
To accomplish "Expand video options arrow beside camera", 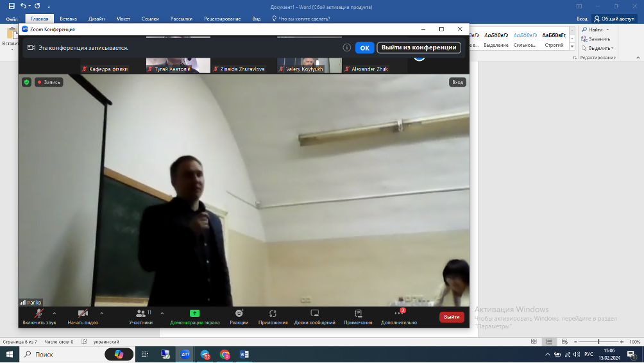I will tap(101, 313).
